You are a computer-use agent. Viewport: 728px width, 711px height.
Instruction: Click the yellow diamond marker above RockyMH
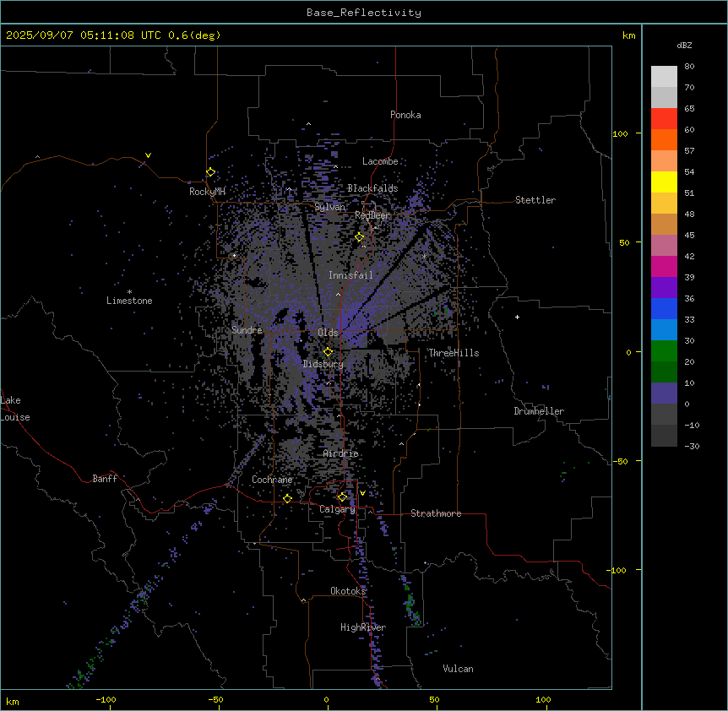click(210, 172)
